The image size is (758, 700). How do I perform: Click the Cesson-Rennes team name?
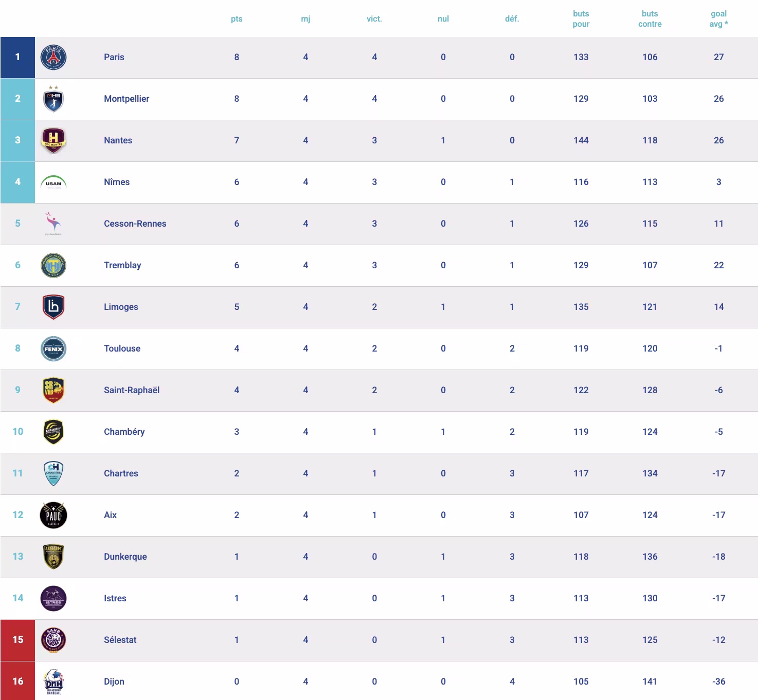pyautogui.click(x=135, y=224)
